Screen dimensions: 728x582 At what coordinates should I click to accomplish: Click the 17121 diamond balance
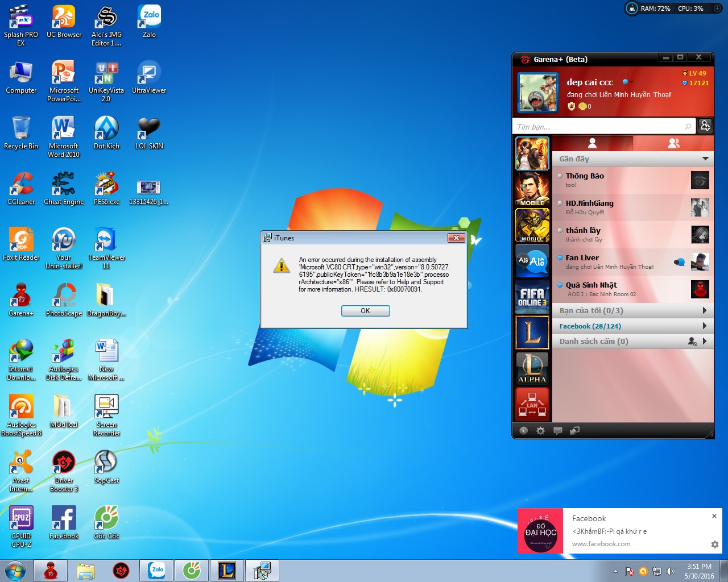(x=696, y=83)
